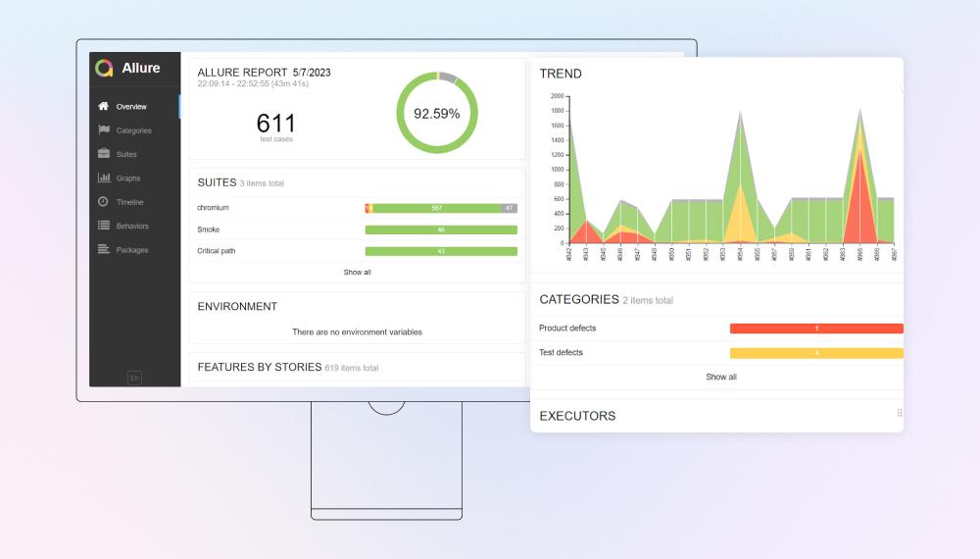Click the Allure logo icon
This screenshot has width=980, height=559.
pos(104,69)
